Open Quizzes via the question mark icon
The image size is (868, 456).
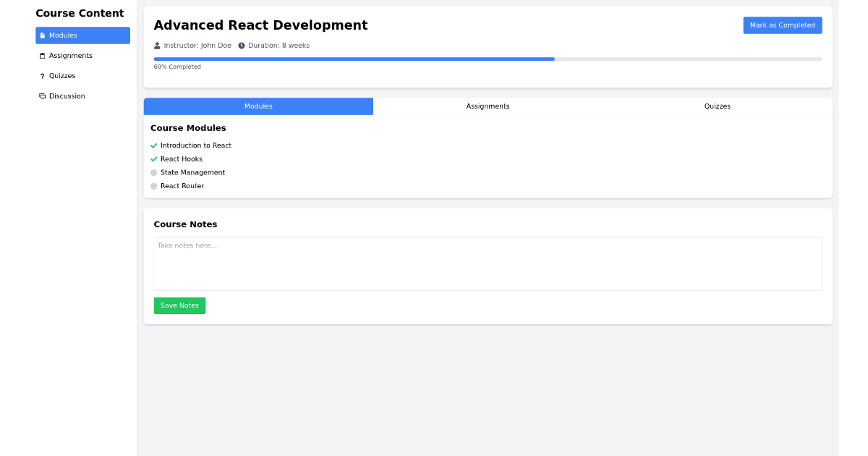41,75
